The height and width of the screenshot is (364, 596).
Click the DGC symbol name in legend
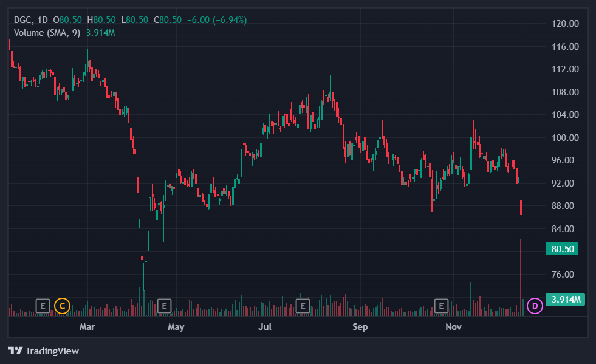click(23, 20)
